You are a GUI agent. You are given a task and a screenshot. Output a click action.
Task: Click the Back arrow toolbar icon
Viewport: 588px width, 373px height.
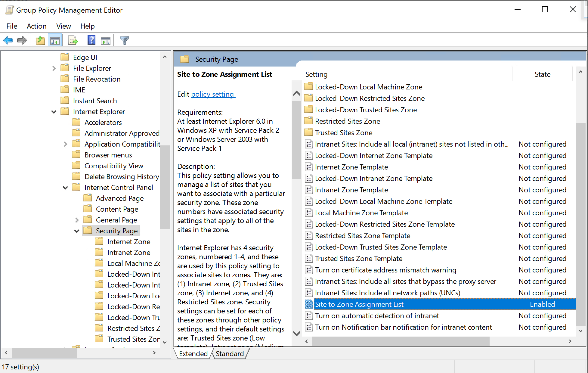click(x=8, y=40)
